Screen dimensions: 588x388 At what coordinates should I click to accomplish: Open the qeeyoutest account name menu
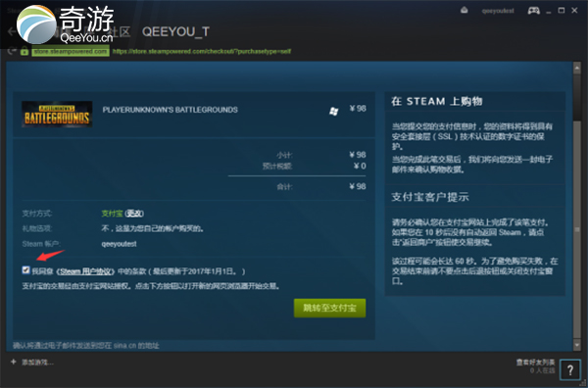point(498,11)
